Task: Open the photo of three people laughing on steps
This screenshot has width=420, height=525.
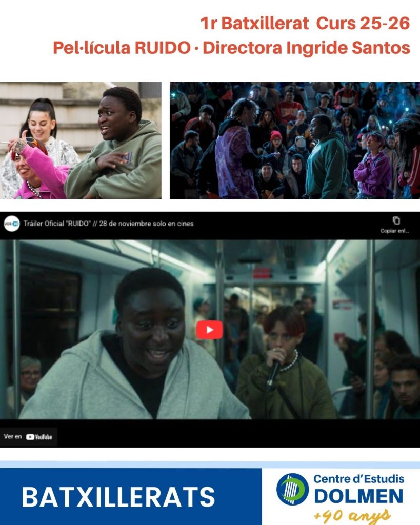Action: coord(81,140)
